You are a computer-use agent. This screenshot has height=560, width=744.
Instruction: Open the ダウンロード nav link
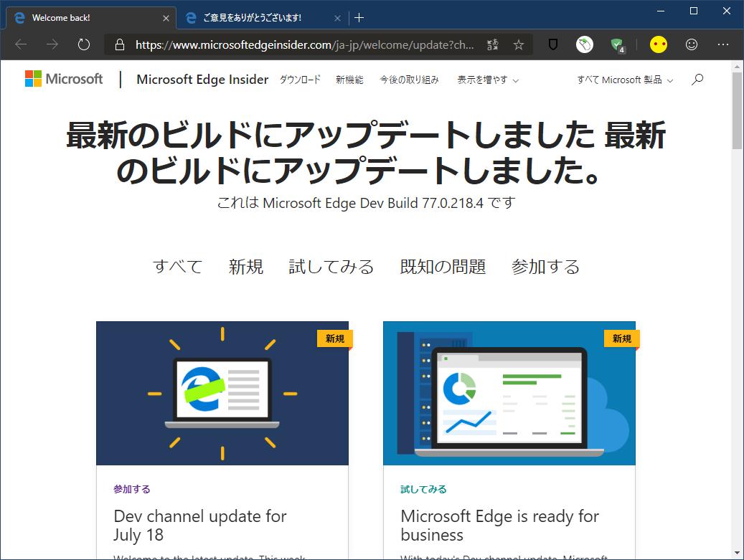pos(300,80)
